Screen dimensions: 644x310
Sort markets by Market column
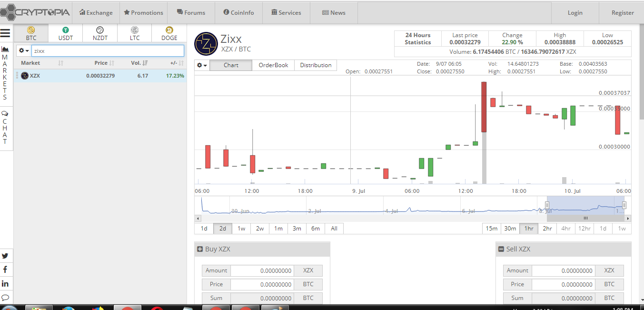pyautogui.click(x=42, y=63)
